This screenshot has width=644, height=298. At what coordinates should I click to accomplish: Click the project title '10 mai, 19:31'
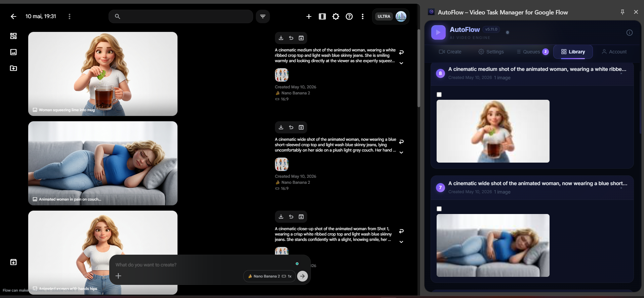pos(41,16)
